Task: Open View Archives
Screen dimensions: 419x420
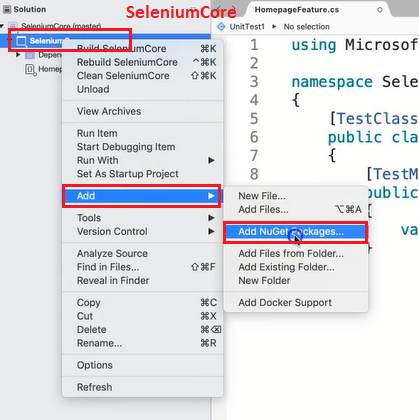Action: click(142, 111)
